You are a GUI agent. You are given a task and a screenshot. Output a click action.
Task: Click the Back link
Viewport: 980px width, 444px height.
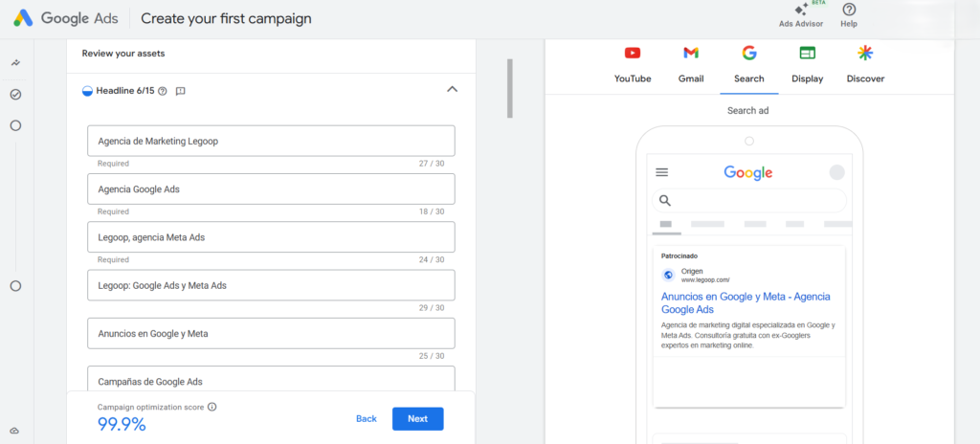coord(366,418)
